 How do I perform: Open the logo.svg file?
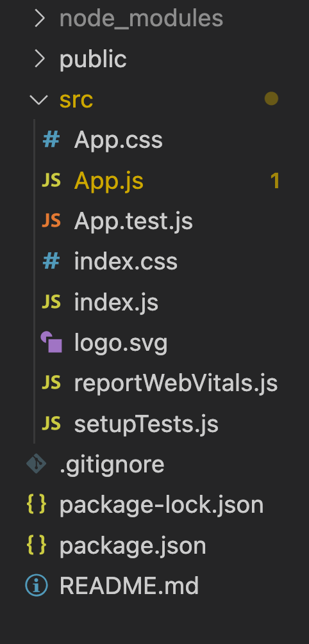pyautogui.click(x=121, y=343)
